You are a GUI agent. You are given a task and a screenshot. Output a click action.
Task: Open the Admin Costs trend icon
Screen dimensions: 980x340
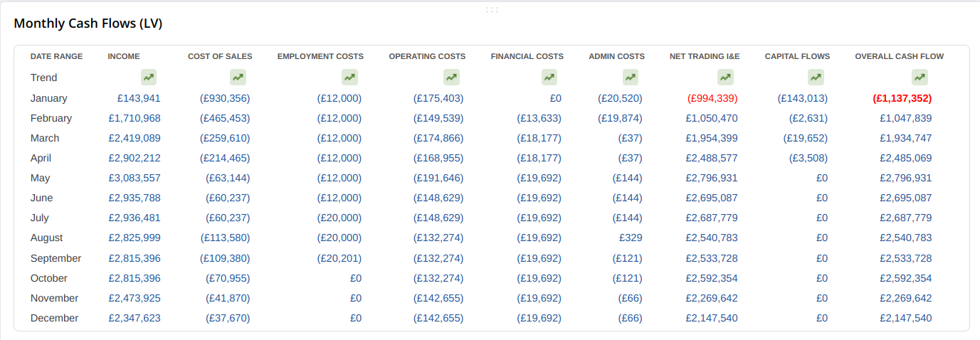pos(630,77)
